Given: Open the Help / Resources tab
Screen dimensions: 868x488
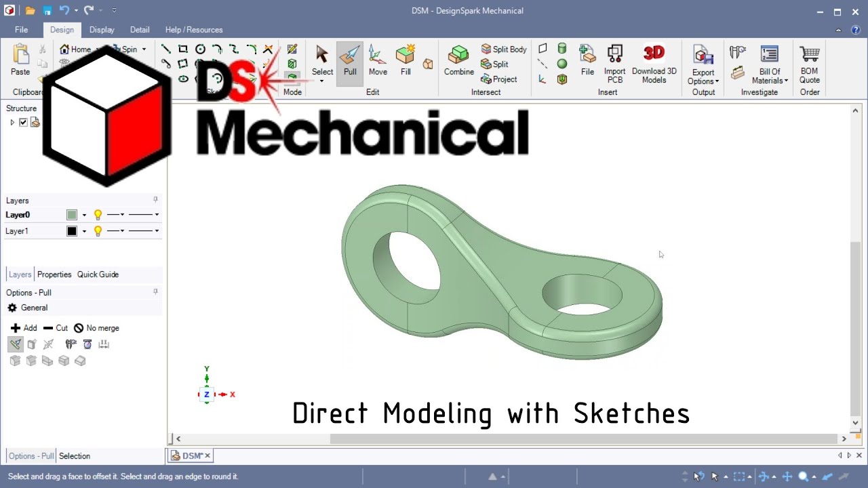Looking at the screenshot, I should [194, 30].
